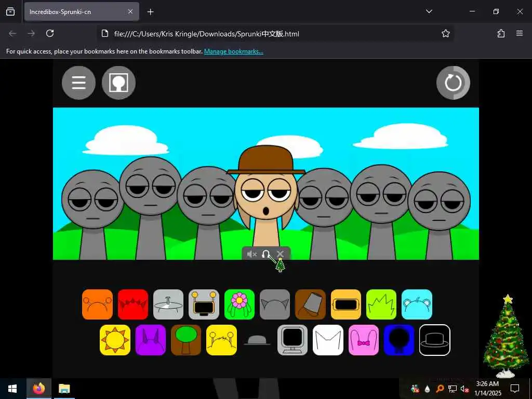Pick the gray computer monitor sound icon
The image size is (532, 399).
coord(292,340)
